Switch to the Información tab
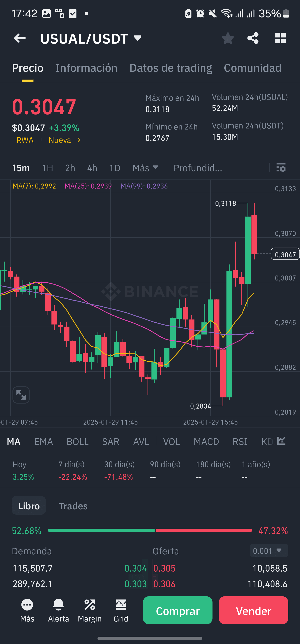The image size is (300, 644). click(x=86, y=68)
